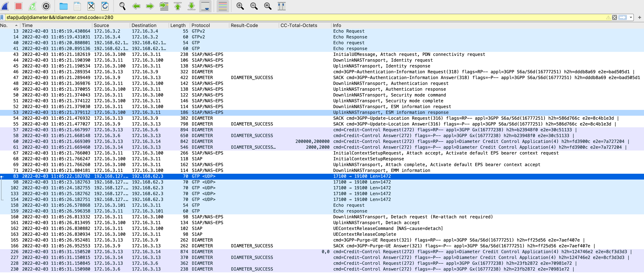Viewport: 644px width, 276px height.
Task: Apply the current display filter
Action: point(623,17)
